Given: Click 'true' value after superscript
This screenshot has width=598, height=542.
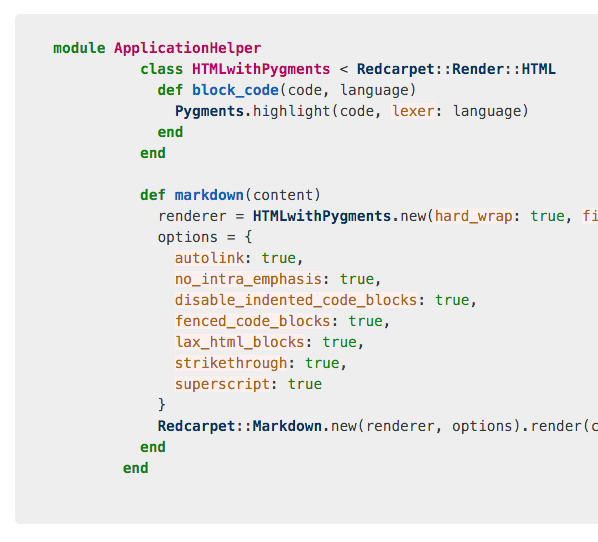Looking at the screenshot, I should point(304,384).
